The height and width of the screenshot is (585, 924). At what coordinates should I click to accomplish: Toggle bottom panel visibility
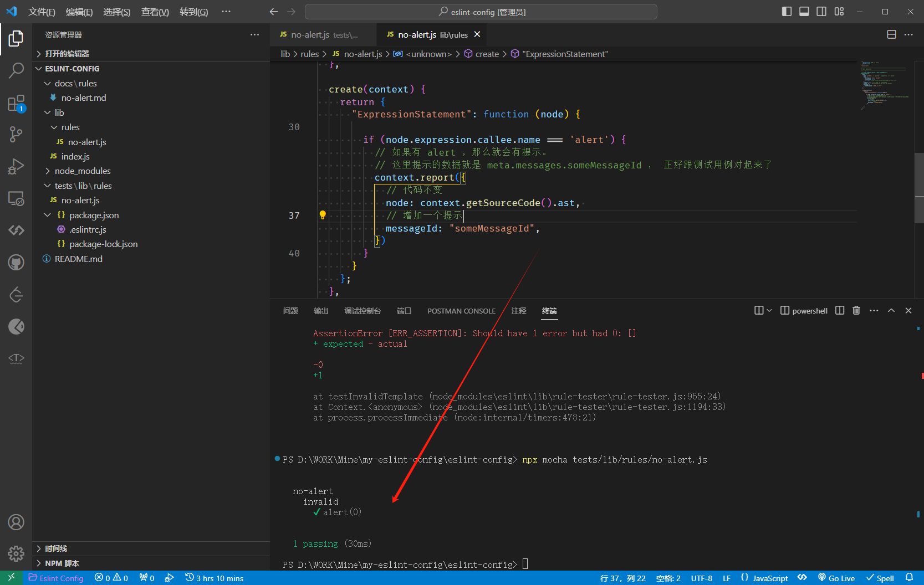click(x=804, y=12)
